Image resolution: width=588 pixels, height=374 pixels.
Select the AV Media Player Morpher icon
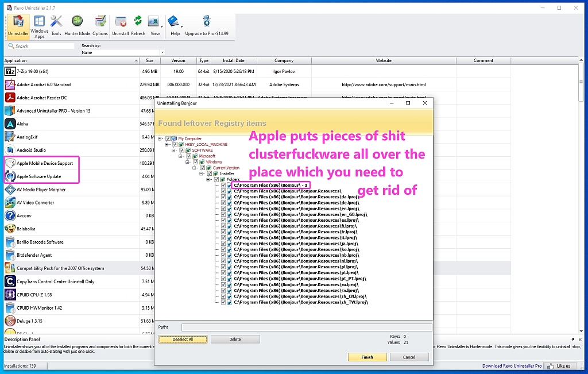pos(10,190)
